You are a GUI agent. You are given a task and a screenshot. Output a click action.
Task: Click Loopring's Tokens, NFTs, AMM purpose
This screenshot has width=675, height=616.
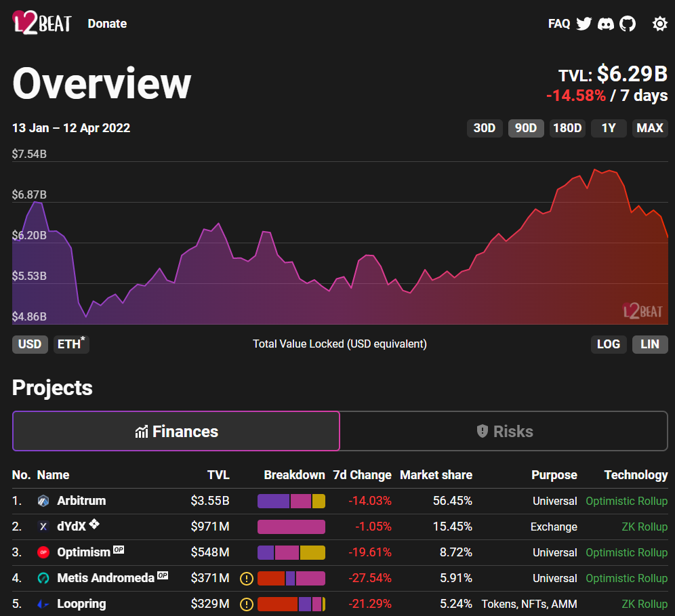coord(529,604)
